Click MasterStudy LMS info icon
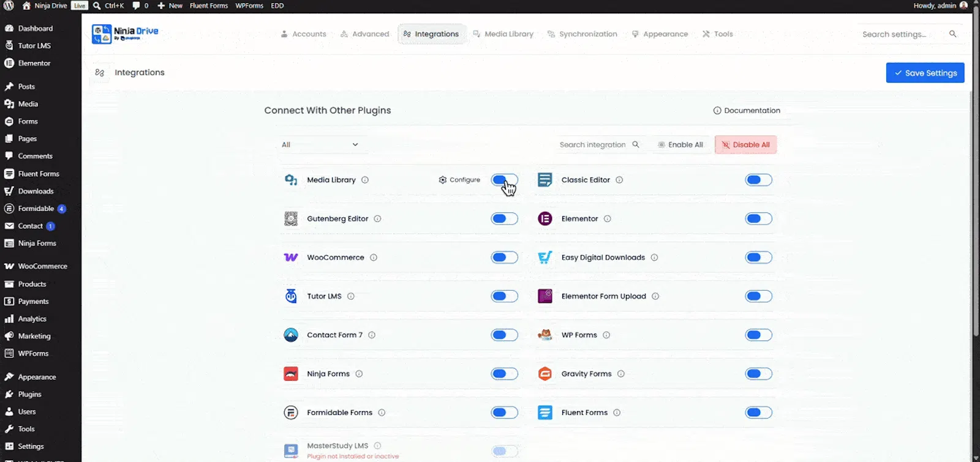980x462 pixels. pyautogui.click(x=377, y=445)
